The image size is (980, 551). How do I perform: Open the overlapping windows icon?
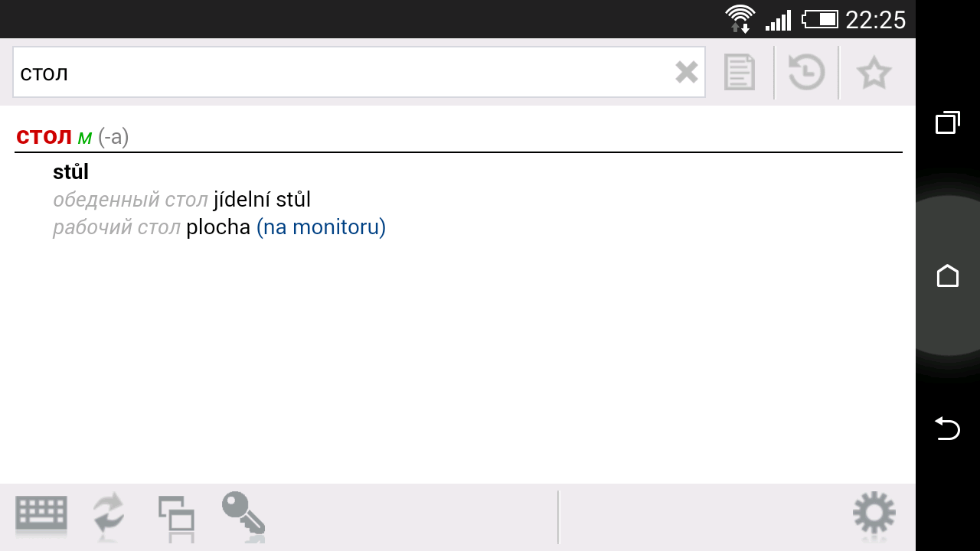coord(176,517)
